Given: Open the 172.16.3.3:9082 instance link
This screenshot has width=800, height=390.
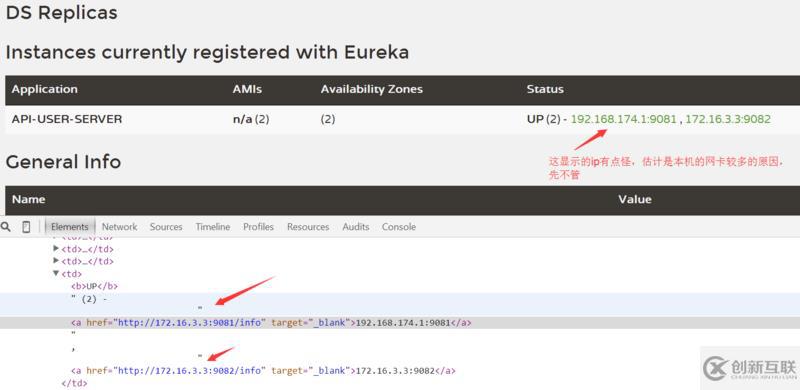Looking at the screenshot, I should [x=728, y=119].
